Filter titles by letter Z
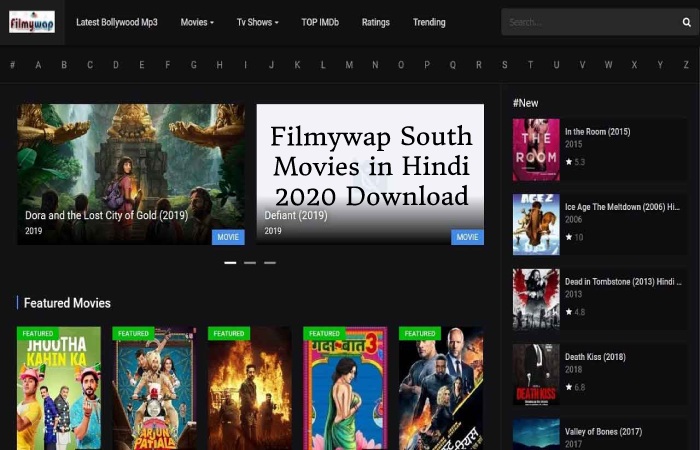The image size is (700, 450). 686,65
